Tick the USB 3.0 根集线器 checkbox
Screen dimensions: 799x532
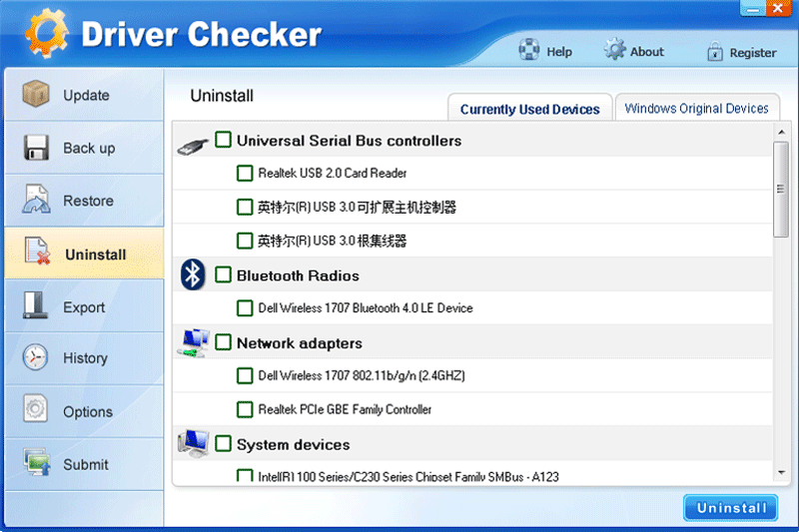(245, 241)
